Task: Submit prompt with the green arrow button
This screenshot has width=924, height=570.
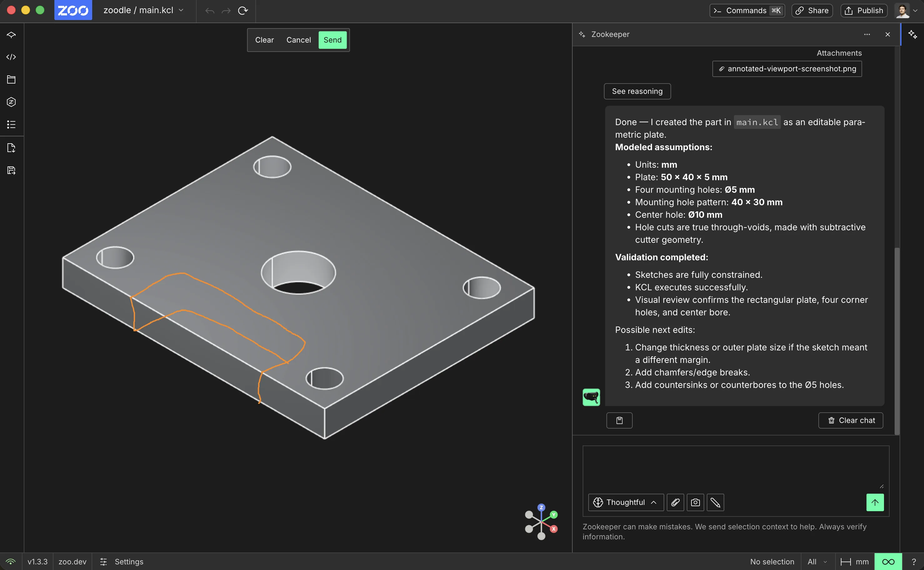Action: tap(875, 502)
